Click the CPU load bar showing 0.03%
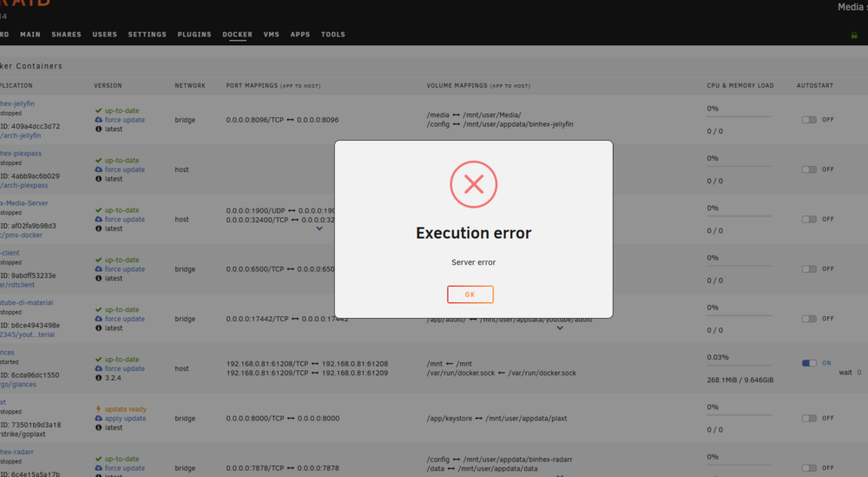Viewport: 868px width, 477px height. coord(739,365)
